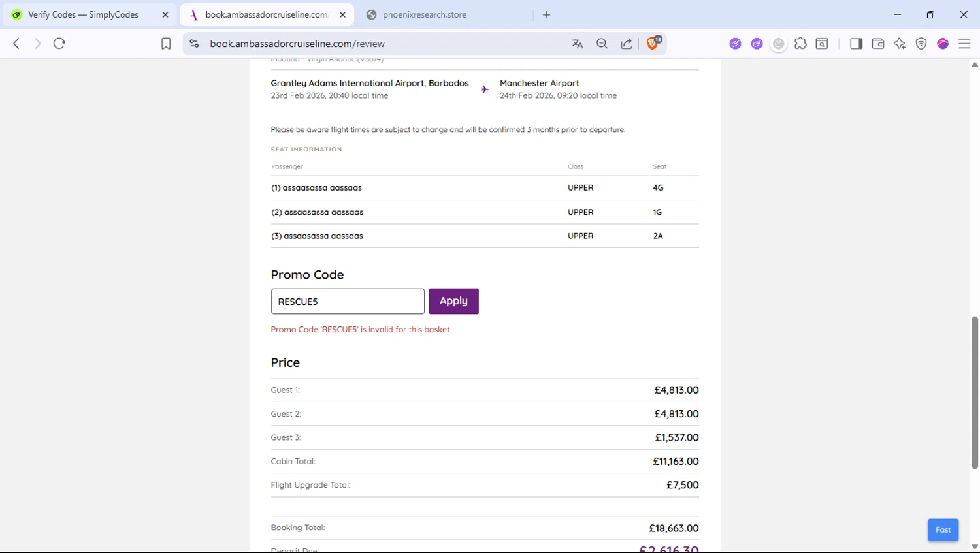The image size is (980, 553).
Task: Click Guest 3 price £1,537.00
Action: 677,437
